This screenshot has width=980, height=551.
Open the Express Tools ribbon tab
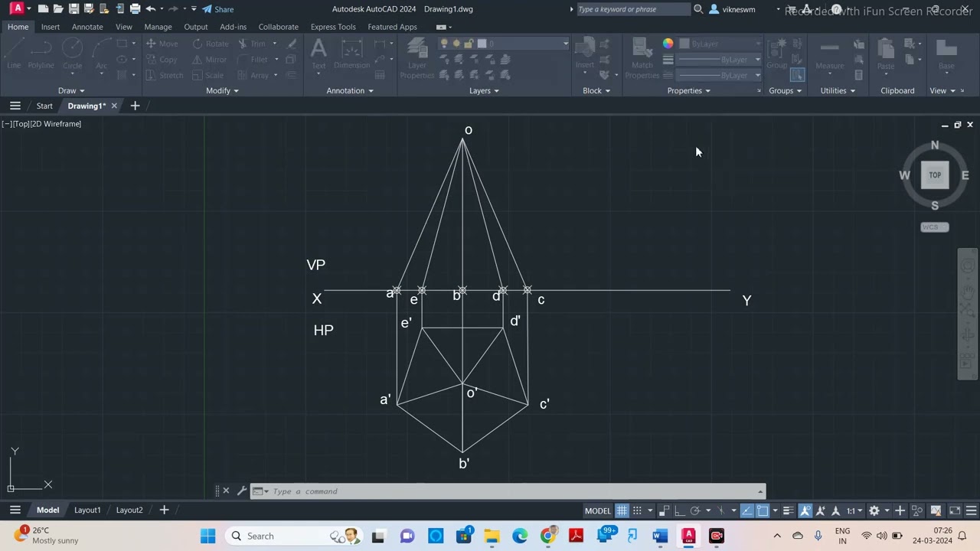coord(333,27)
